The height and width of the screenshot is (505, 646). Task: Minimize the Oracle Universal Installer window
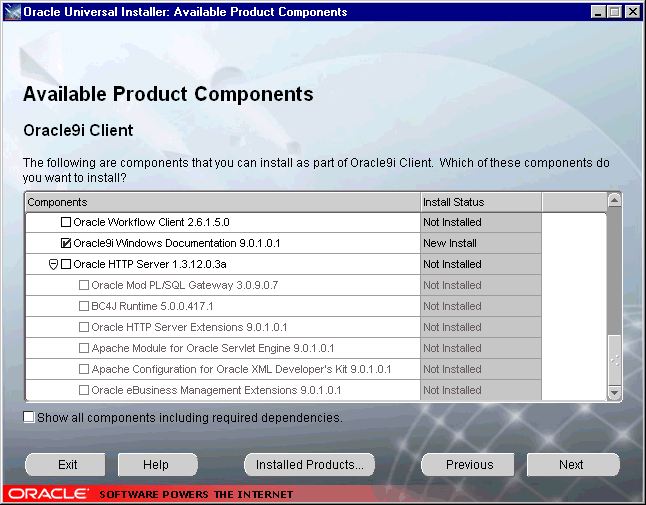[598, 12]
